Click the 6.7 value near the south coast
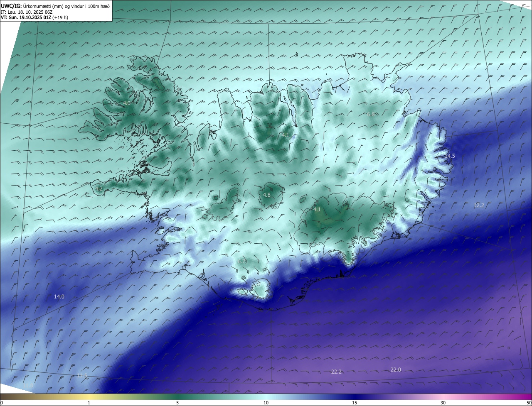This screenshot has height=406, width=532. coord(242,262)
